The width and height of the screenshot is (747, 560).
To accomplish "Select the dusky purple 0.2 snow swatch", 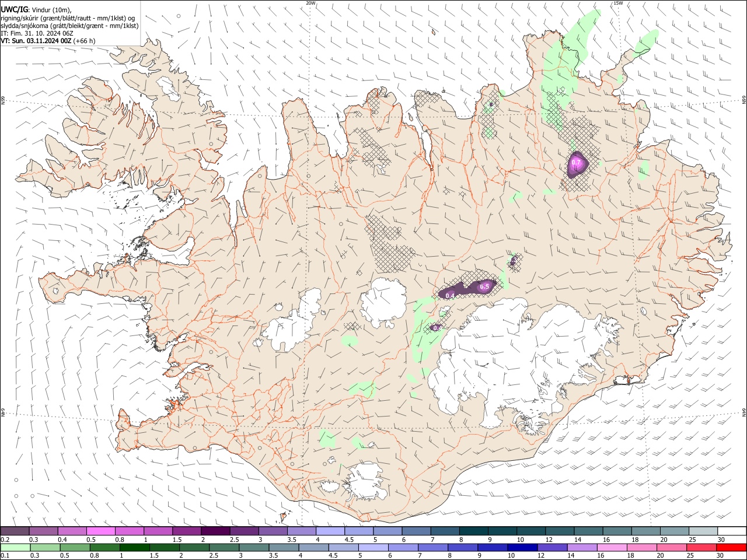I will pos(15,531).
